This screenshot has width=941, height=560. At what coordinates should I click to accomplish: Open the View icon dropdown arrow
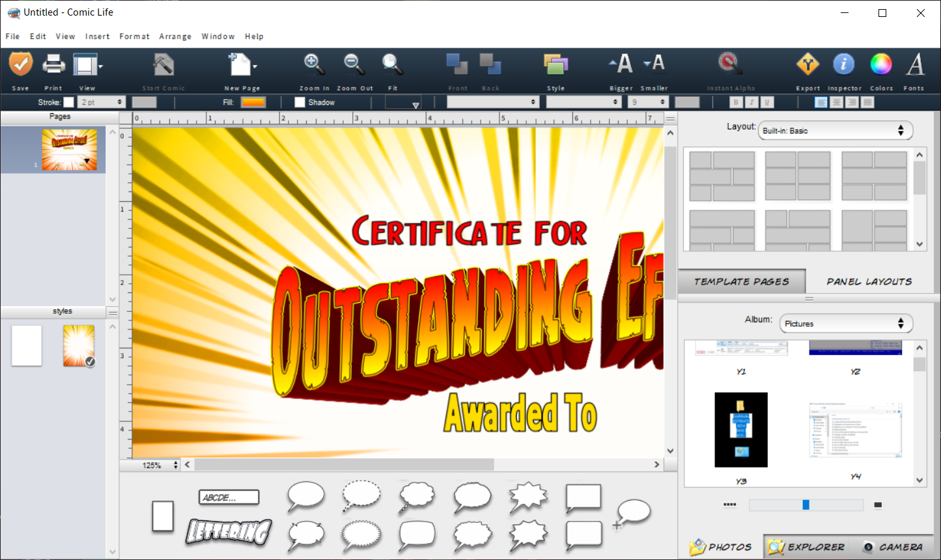pyautogui.click(x=101, y=66)
